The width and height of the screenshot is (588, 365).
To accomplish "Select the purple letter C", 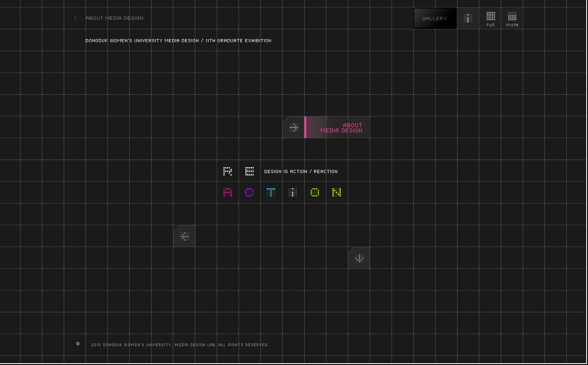I will [249, 192].
